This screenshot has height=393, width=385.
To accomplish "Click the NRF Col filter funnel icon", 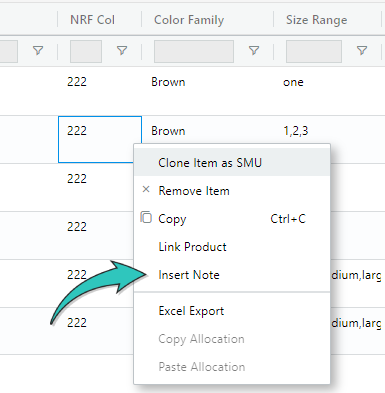I will pyautogui.click(x=122, y=51).
